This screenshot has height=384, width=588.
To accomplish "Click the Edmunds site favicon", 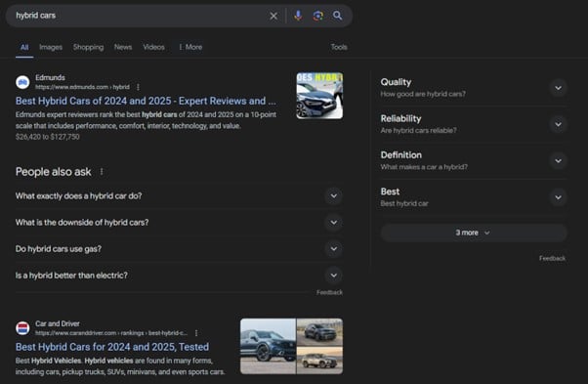I will [22, 82].
